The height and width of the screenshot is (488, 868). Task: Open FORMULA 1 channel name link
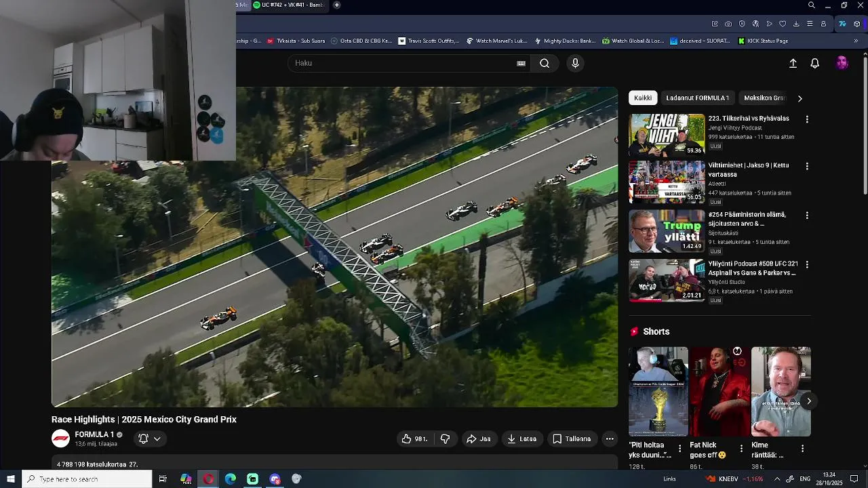[x=94, y=434]
